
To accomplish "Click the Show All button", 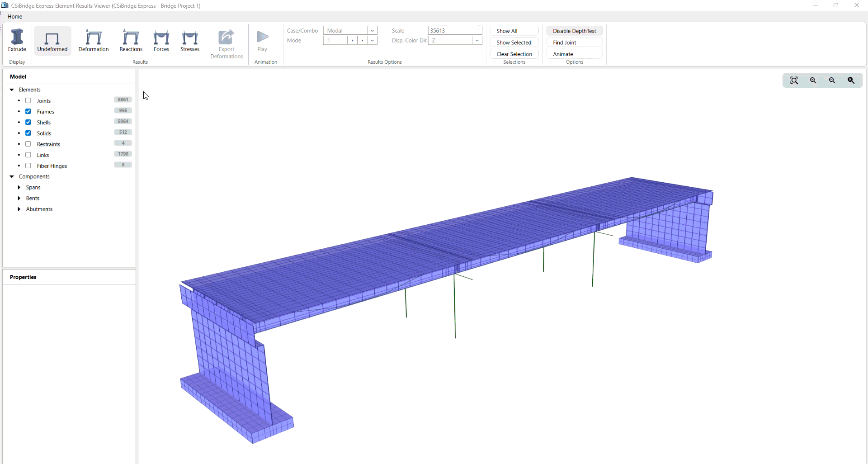I will 514,31.
